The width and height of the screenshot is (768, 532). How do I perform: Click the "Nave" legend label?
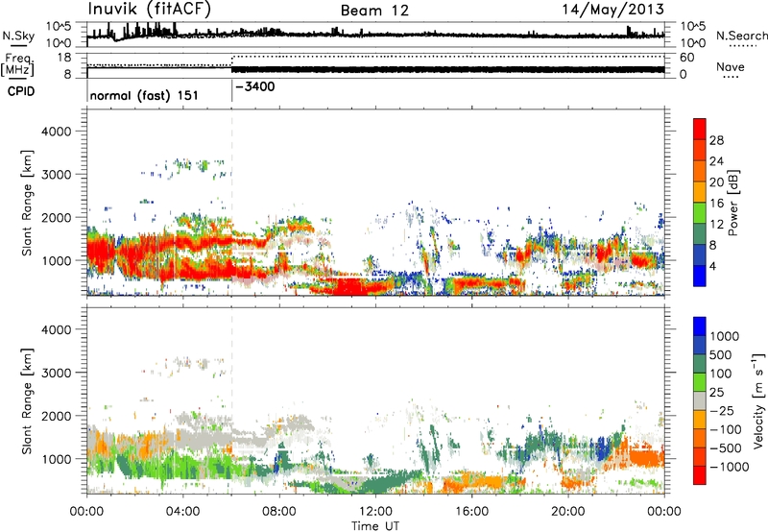tap(731, 66)
